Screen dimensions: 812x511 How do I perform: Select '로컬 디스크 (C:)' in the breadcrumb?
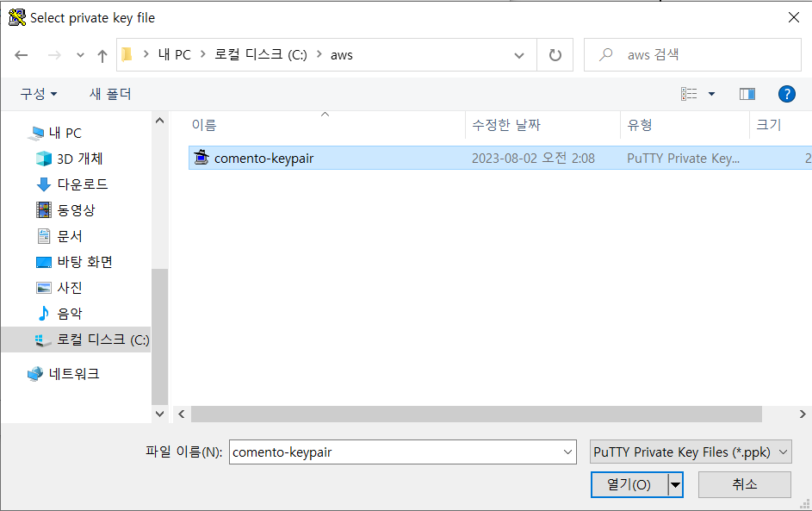click(x=261, y=54)
